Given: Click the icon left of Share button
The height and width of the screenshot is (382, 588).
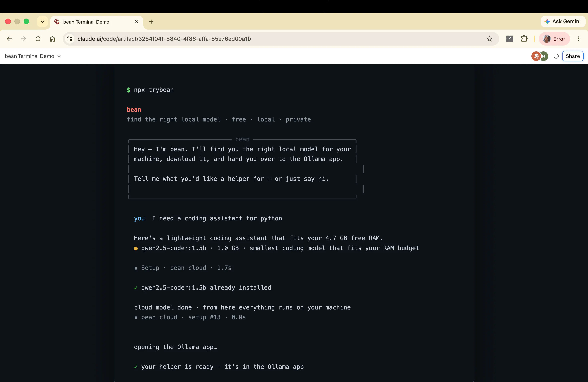Looking at the screenshot, I should click(x=556, y=56).
